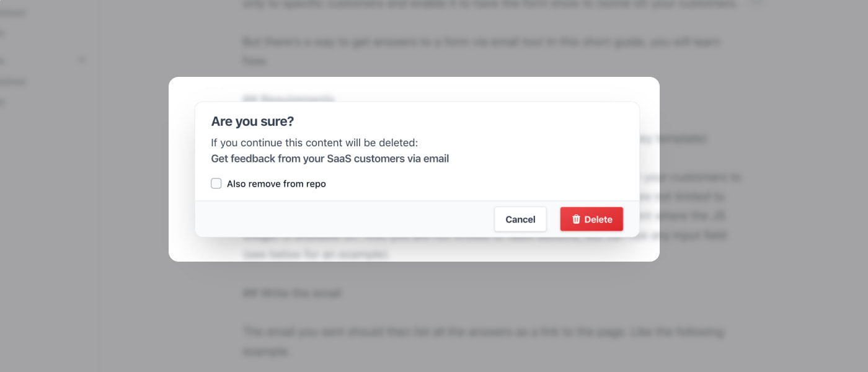This screenshot has width=868, height=372.
Task: Confirm deletion with the red Delete button
Action: click(591, 219)
